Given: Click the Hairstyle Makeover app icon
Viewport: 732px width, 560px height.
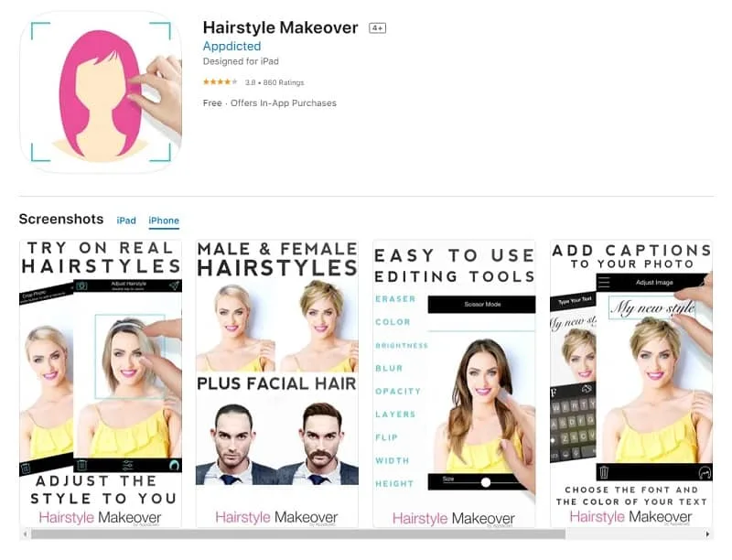Looking at the screenshot, I should (x=101, y=92).
